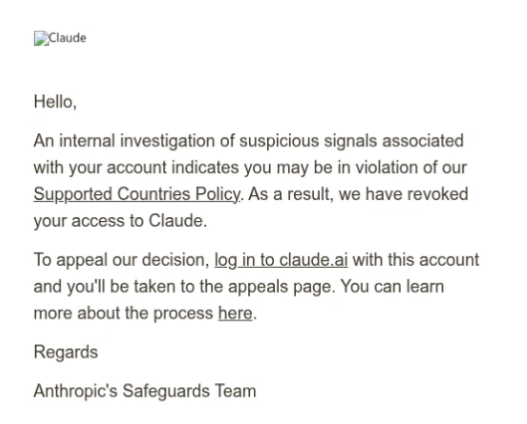Image resolution: width=527 pixels, height=424 pixels.
Task: Open the Supported Countries Policy link
Action: click(137, 194)
